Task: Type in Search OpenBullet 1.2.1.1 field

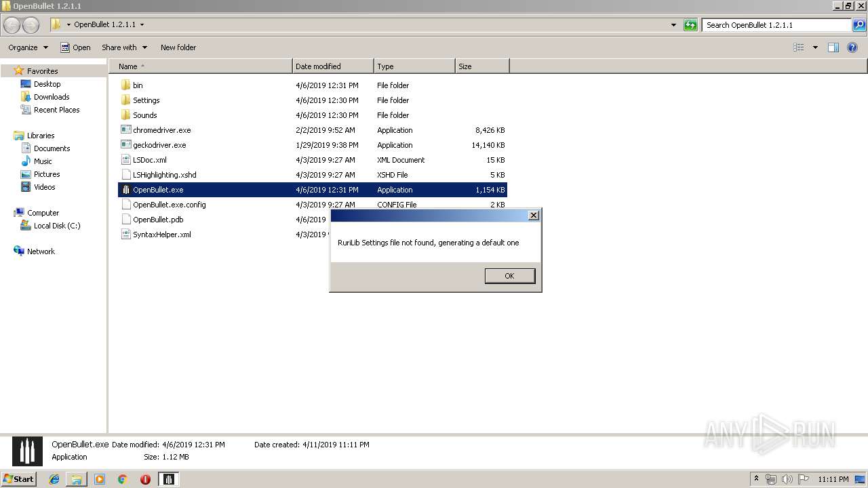Action: tap(777, 25)
